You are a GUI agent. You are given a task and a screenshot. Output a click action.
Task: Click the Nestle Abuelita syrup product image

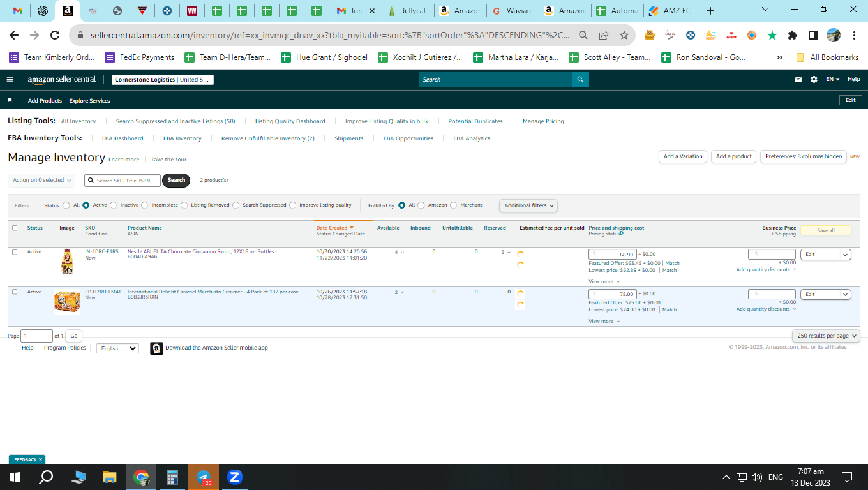coord(66,262)
